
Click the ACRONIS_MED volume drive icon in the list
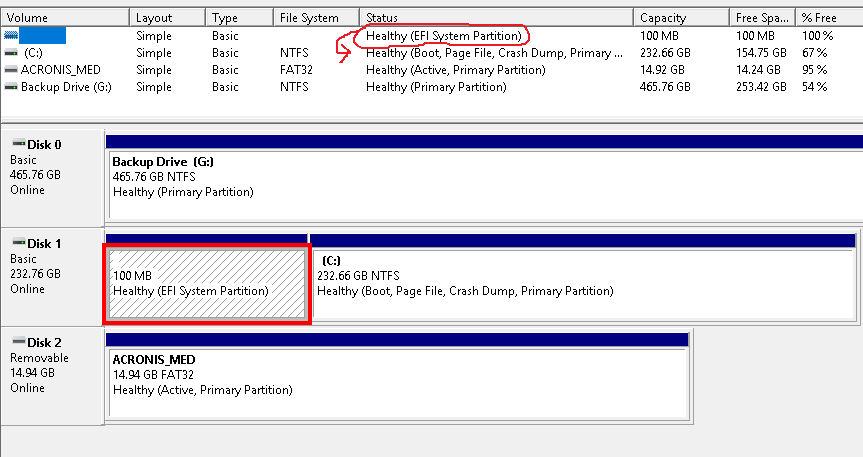pos(11,70)
